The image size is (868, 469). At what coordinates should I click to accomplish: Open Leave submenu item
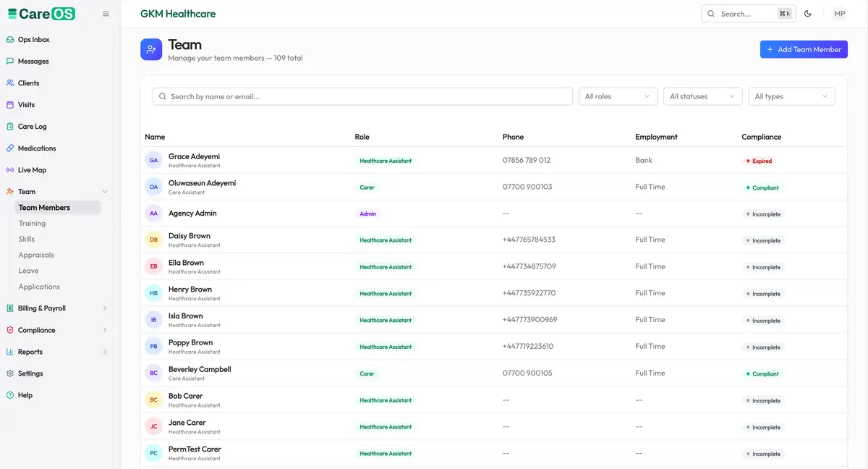[x=29, y=271]
